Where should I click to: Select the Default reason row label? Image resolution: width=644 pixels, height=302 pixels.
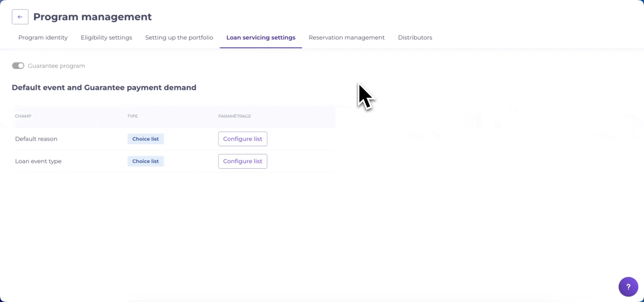[x=36, y=139]
